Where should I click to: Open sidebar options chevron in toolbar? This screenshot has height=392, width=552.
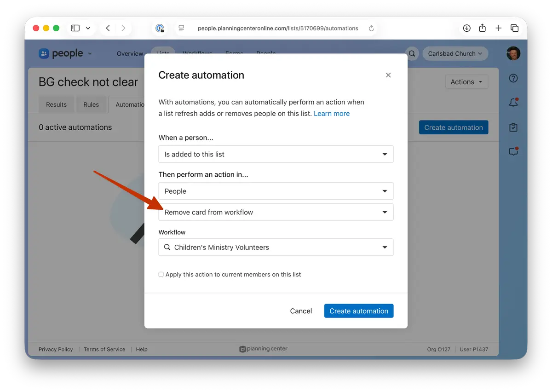click(88, 29)
